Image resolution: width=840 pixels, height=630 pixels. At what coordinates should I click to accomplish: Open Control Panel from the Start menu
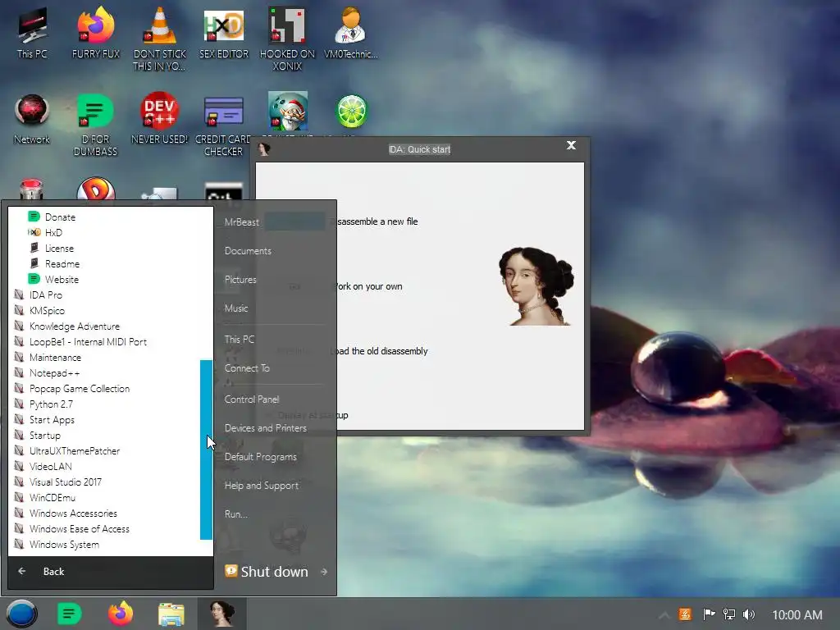[252, 399]
